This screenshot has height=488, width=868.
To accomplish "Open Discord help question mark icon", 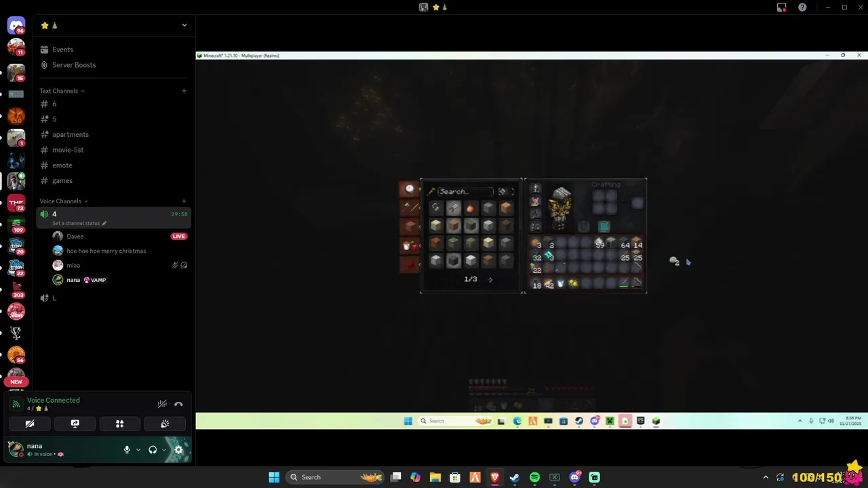I will (x=802, y=7).
